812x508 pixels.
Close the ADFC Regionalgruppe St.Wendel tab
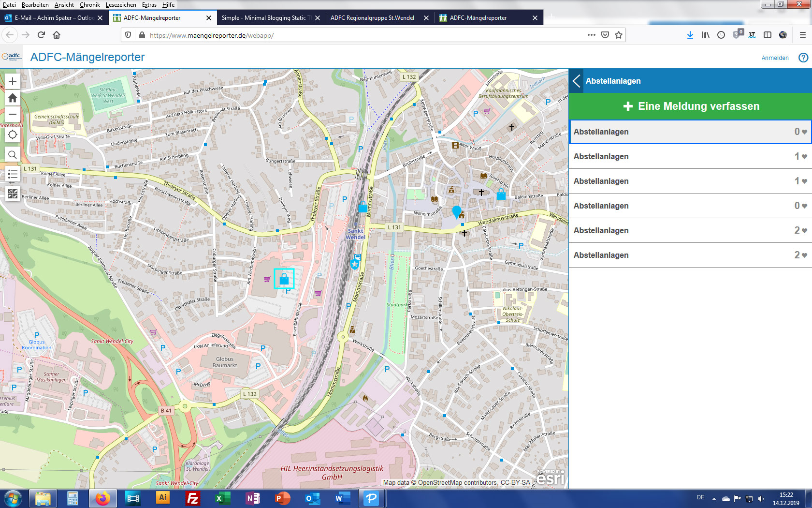click(426, 18)
